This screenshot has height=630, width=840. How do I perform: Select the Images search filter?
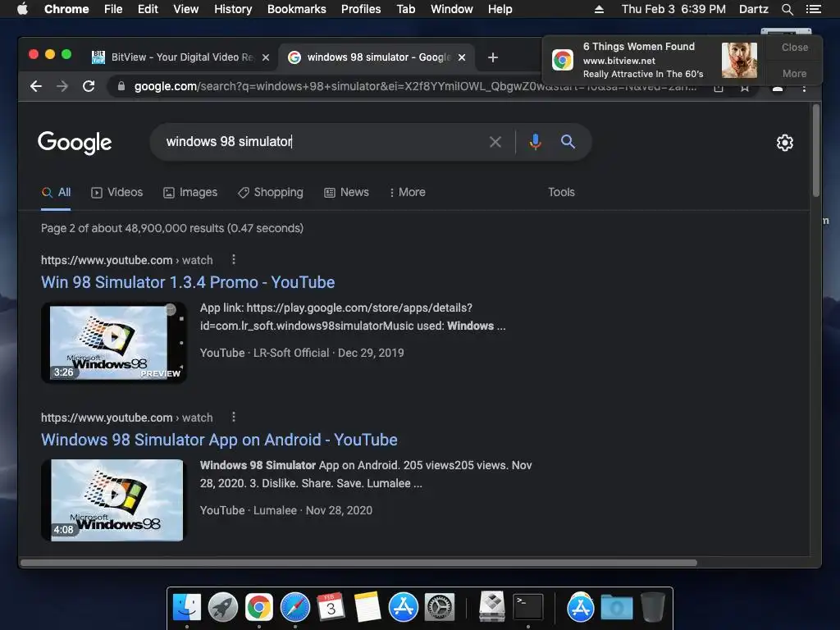(x=190, y=192)
